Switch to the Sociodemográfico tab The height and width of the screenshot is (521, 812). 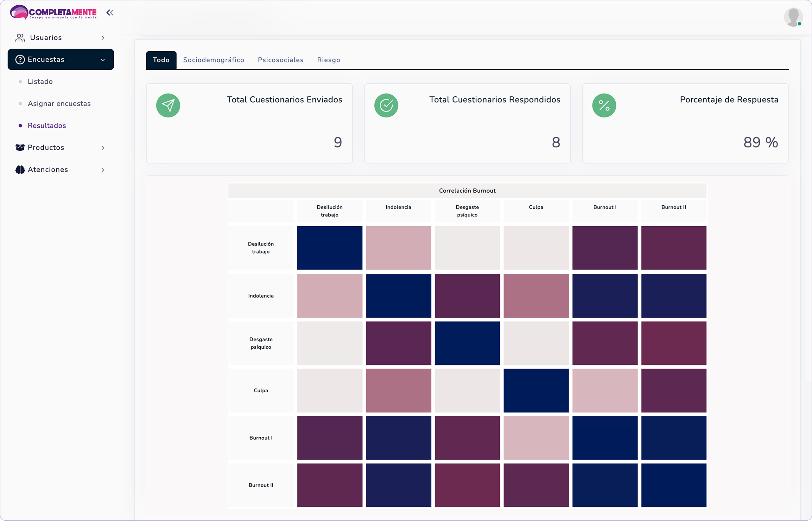[x=214, y=60]
